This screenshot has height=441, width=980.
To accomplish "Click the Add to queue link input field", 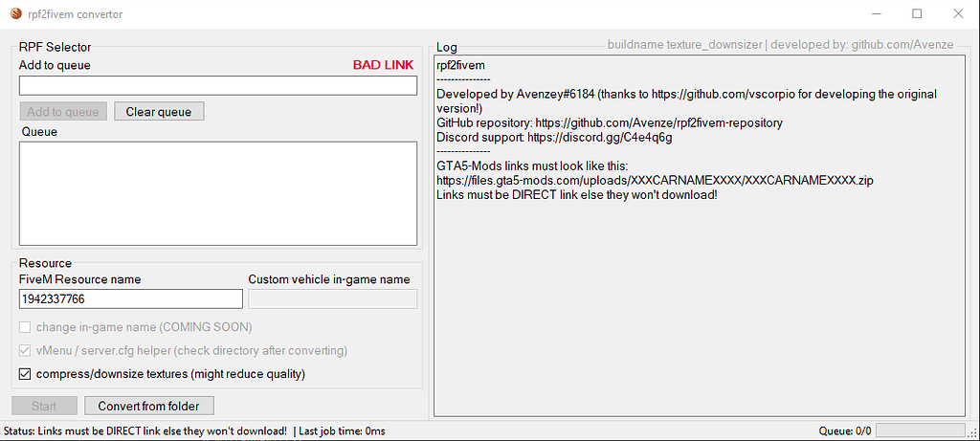I will click(x=218, y=85).
